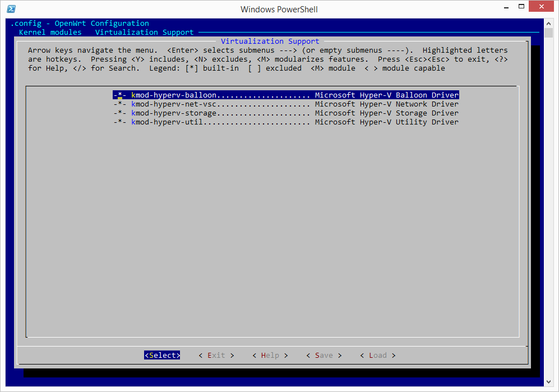Click the 'Windows PowerShell' title bar text

279,10
